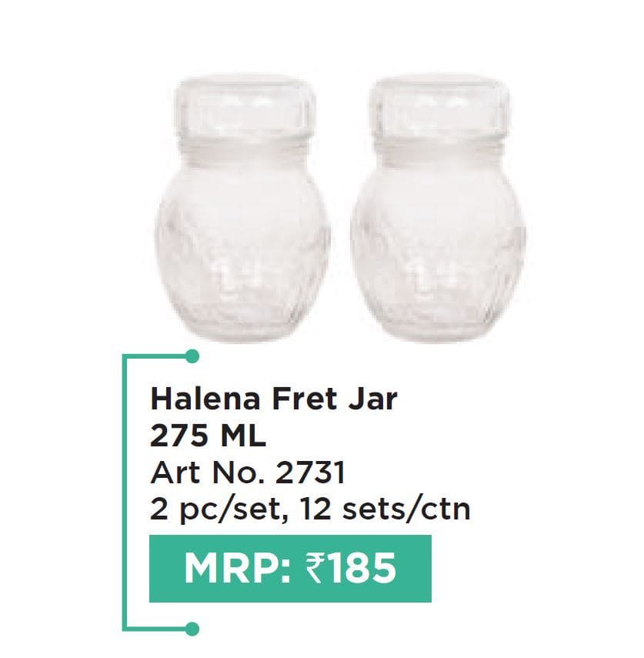The height and width of the screenshot is (658, 644).
Task: Click the 12 sets/ctn packing text
Action: tap(385, 509)
